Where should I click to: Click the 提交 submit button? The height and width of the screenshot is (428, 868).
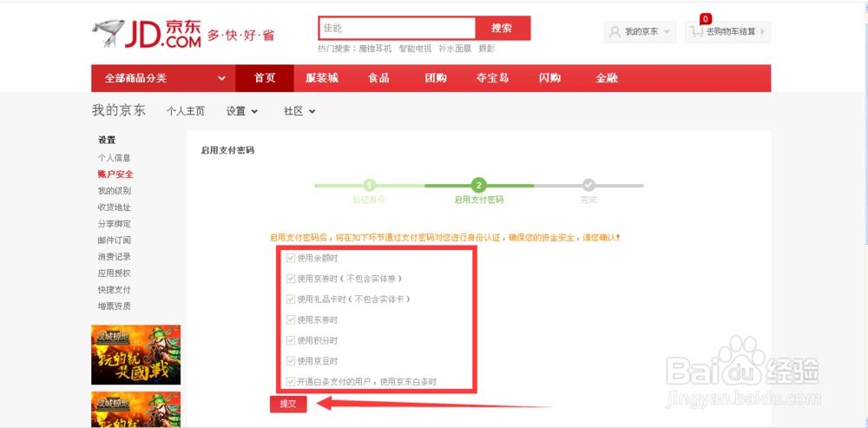click(288, 405)
